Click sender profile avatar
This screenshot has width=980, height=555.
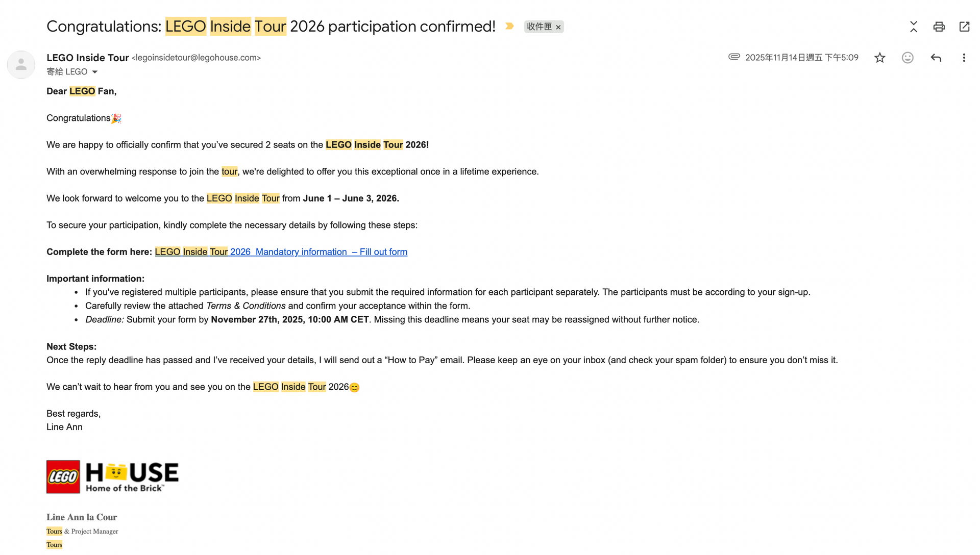click(21, 65)
